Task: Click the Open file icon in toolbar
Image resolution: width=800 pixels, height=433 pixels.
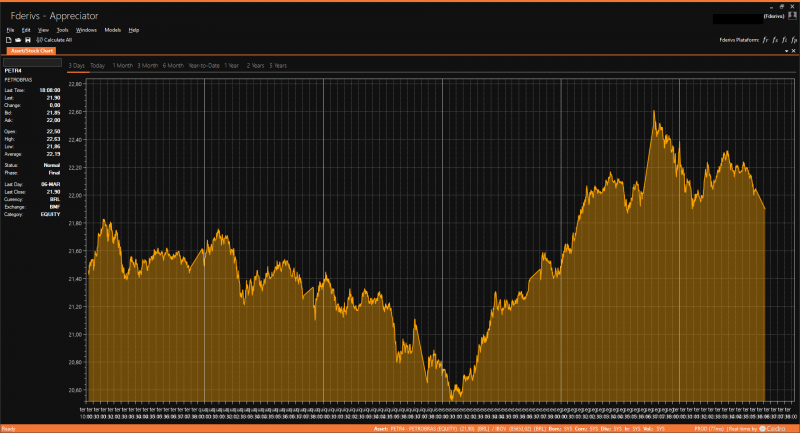Action: 17,40
